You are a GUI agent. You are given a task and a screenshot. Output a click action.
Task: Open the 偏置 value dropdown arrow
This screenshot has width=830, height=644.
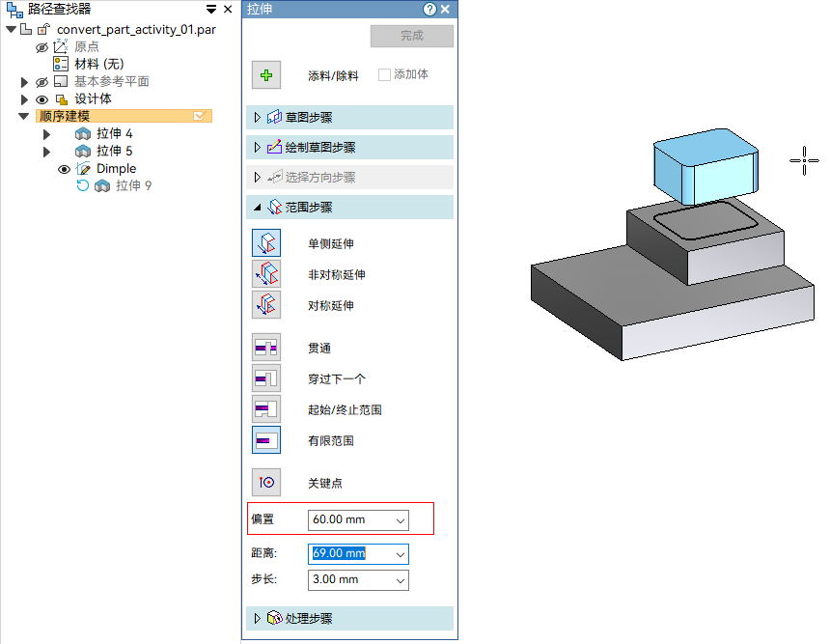coord(401,520)
